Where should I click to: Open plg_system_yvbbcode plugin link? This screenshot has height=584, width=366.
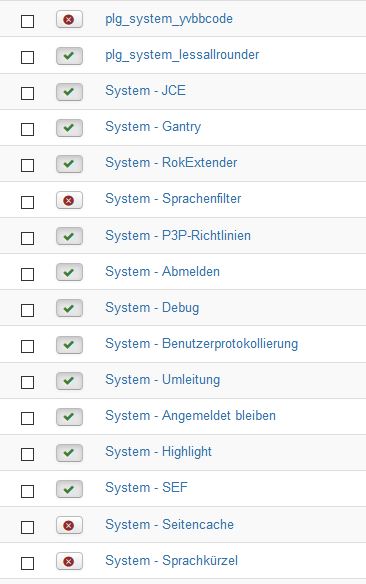(169, 19)
